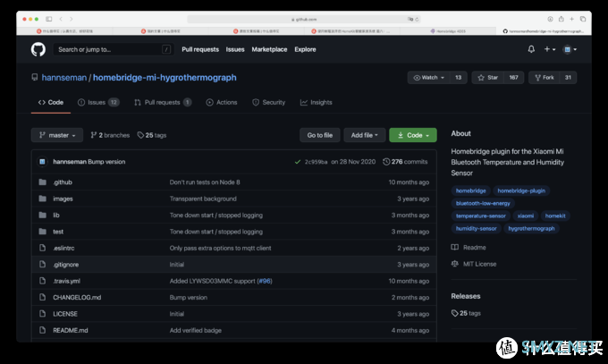Fork this repository
Screen dimensions: 608x364
click(544, 78)
